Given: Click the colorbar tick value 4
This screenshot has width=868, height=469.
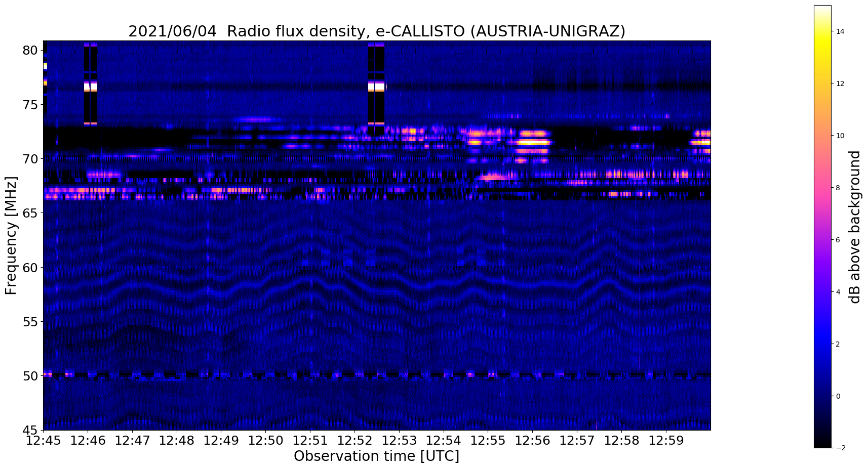Looking at the screenshot, I should pos(838,292).
